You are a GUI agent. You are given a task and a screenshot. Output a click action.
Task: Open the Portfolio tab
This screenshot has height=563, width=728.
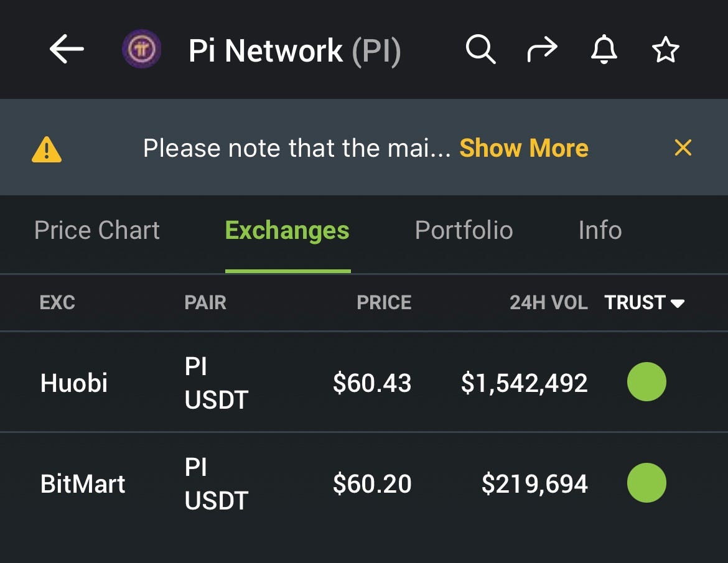[x=463, y=230]
